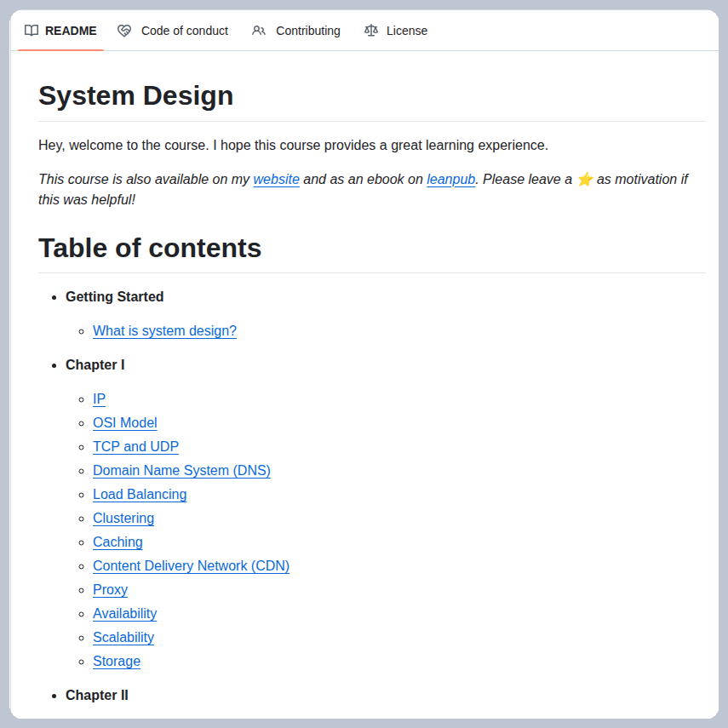Open the License tab
This screenshot has height=728, width=728.
[x=396, y=31]
